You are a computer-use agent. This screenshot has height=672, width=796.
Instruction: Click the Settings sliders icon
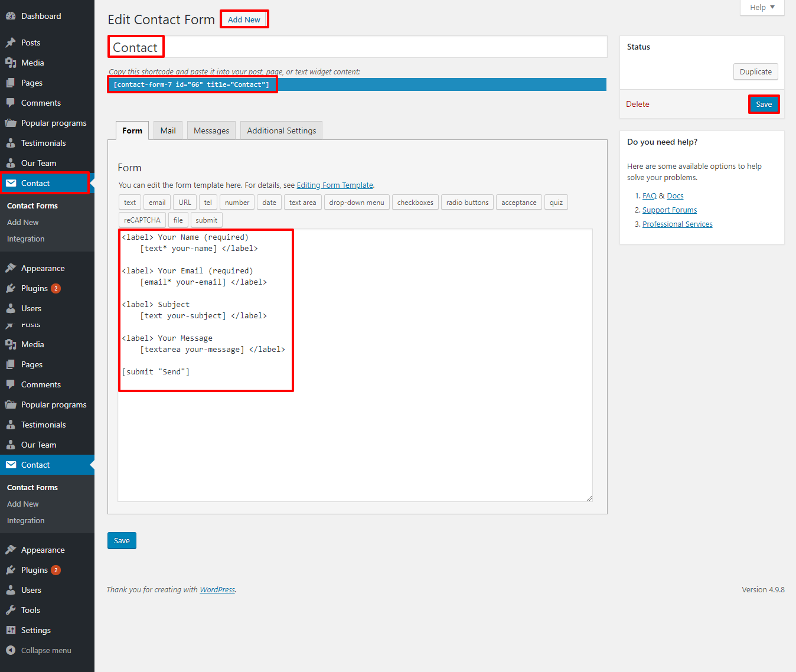coord(11,630)
